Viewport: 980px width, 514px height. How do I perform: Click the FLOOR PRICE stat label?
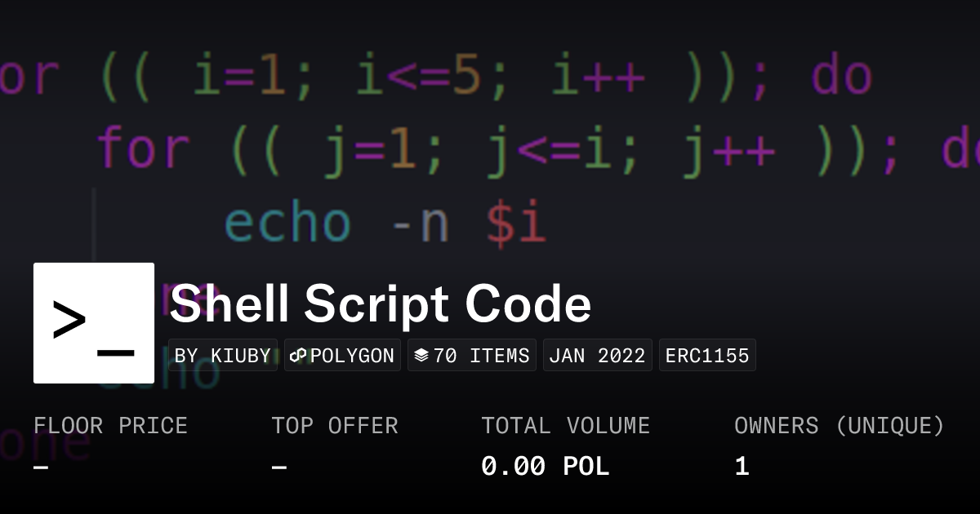[111, 425]
